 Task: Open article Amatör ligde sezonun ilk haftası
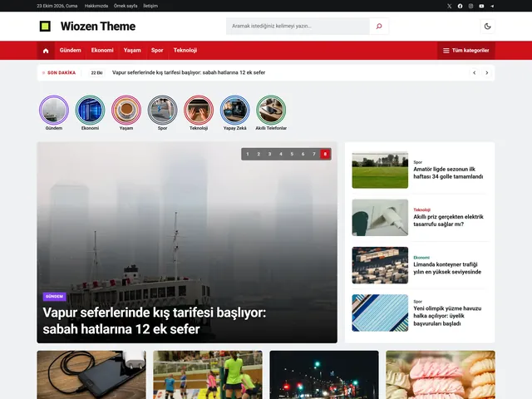pyautogui.click(x=448, y=173)
